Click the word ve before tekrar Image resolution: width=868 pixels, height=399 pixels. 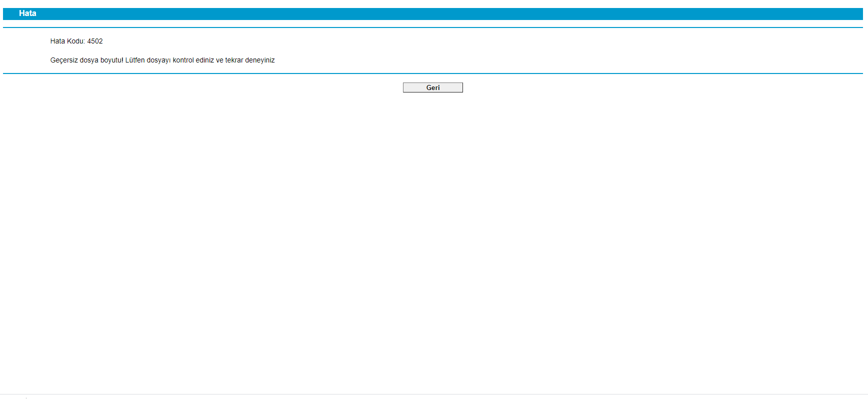click(x=219, y=60)
